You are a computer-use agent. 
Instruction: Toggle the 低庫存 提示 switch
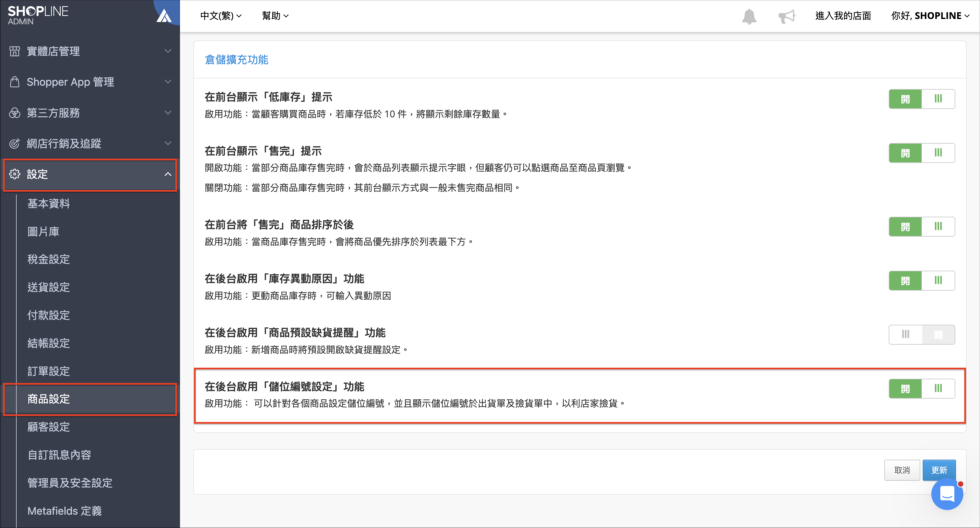click(921, 99)
